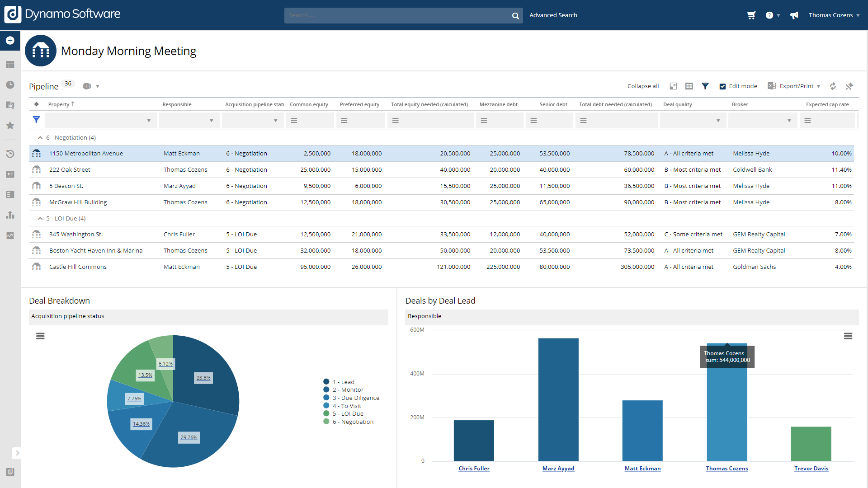
Task: Pin the Pipeline panel
Action: click(850, 86)
